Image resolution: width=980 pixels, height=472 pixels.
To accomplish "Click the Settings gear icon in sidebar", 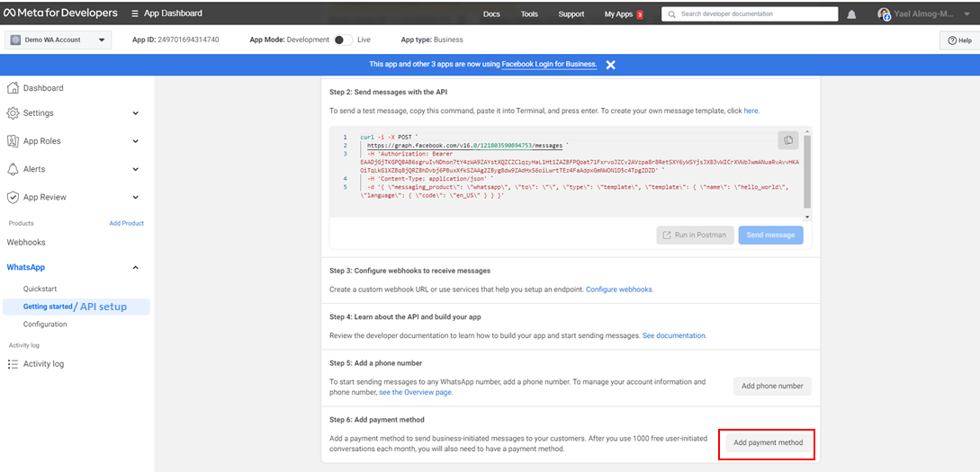I will 13,113.
